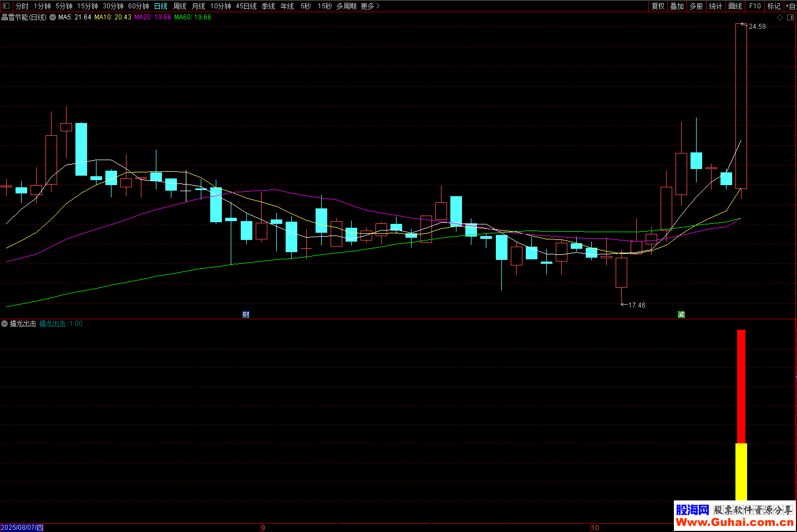
Task: Click the 叠加 overlay tool
Action: click(677, 6)
